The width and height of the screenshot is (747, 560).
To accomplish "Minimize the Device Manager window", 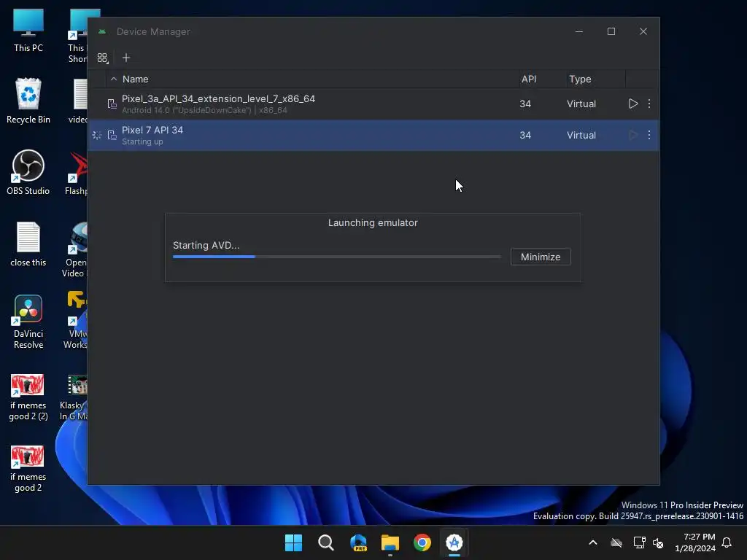I will (x=578, y=31).
